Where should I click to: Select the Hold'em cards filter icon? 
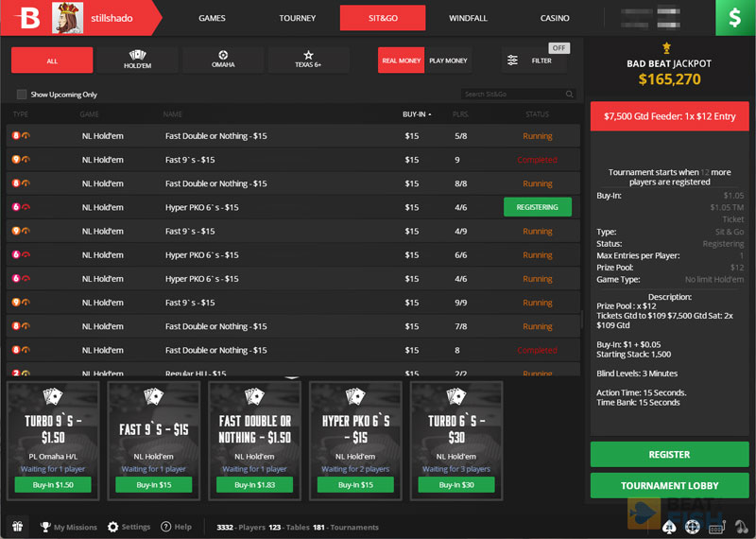137,55
